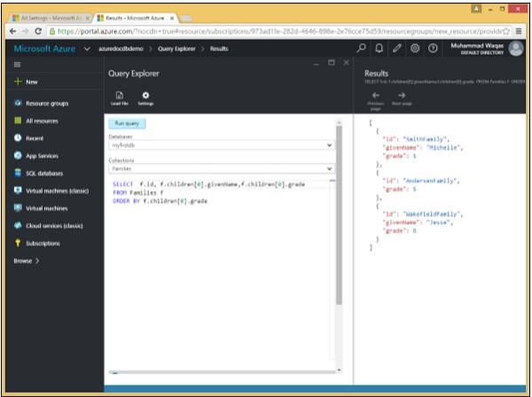Toggle the hamburger sidebar menu
The height and width of the screenshot is (397, 532).
18,65
